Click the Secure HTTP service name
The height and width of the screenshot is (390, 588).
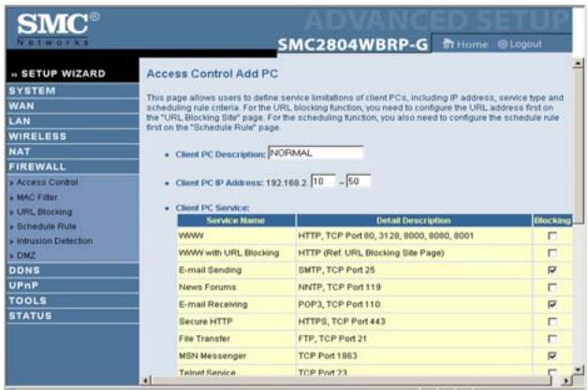(205, 322)
